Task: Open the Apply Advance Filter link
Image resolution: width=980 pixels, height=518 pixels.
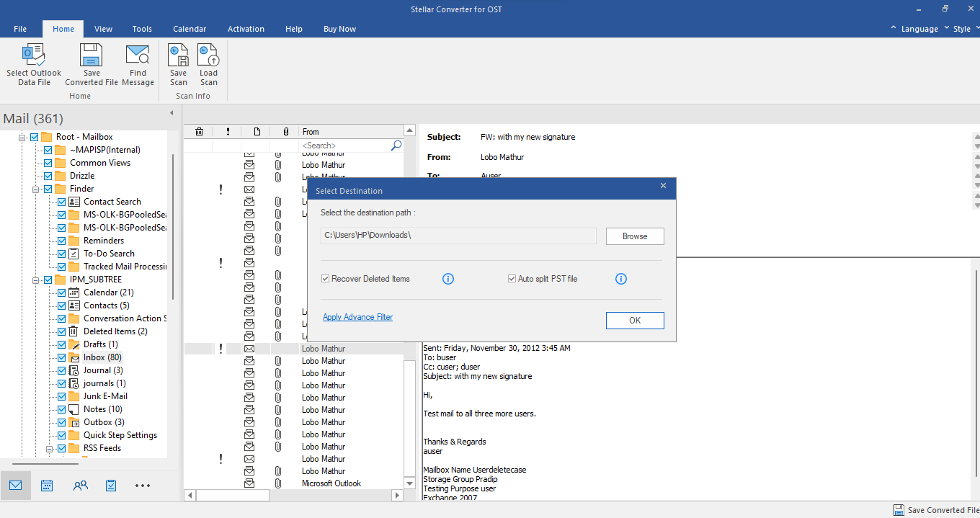Action: tap(358, 317)
